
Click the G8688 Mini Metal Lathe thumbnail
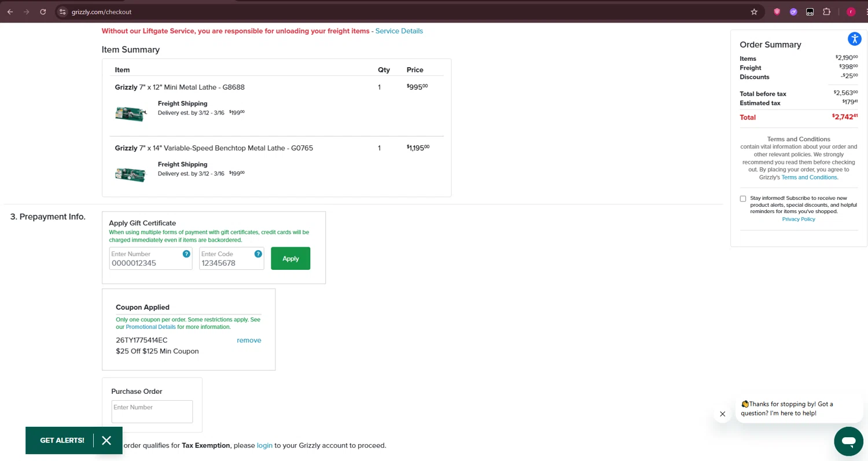(131, 114)
